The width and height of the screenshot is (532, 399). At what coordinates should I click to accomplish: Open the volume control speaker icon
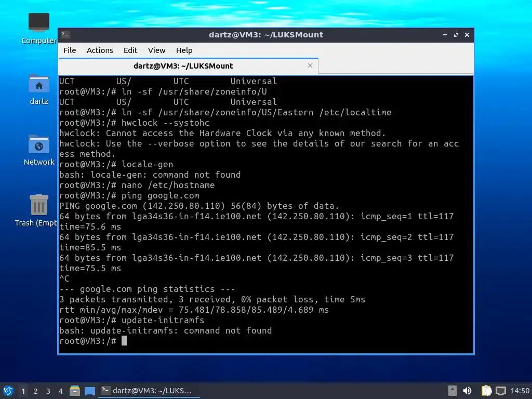pyautogui.click(x=467, y=391)
